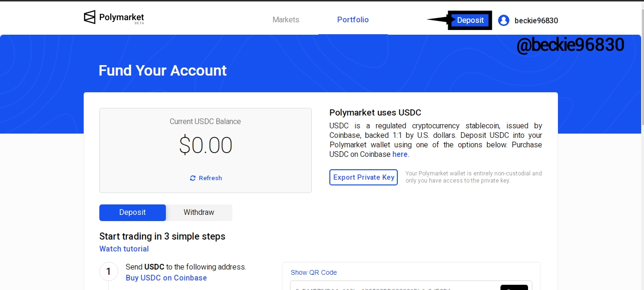
Task: Switch to the Withdraw option
Action: coord(199,213)
